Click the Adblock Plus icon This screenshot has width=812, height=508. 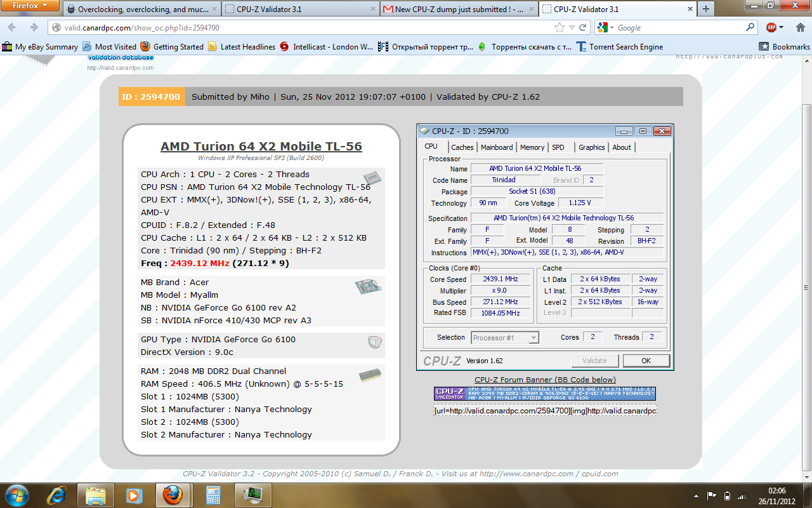771,27
